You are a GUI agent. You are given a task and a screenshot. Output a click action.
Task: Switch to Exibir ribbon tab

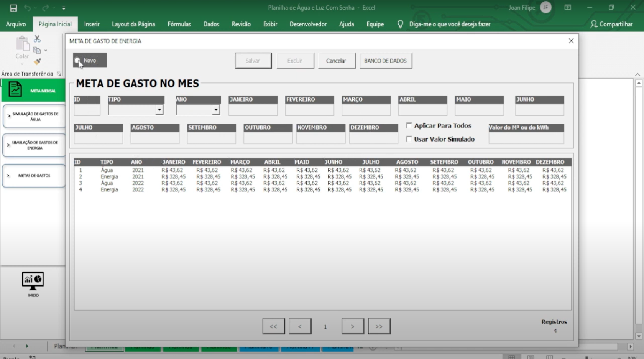click(270, 24)
